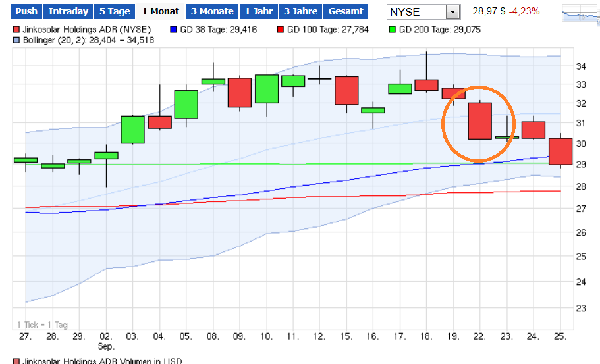Click the blue GD 38 Tage legend swatch
Screen dimensions: 600x364
click(173, 30)
